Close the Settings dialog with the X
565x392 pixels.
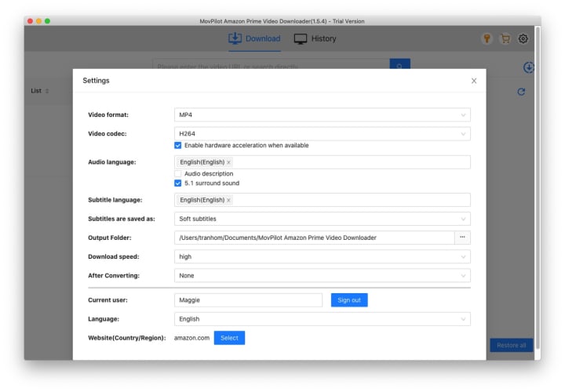coord(474,81)
